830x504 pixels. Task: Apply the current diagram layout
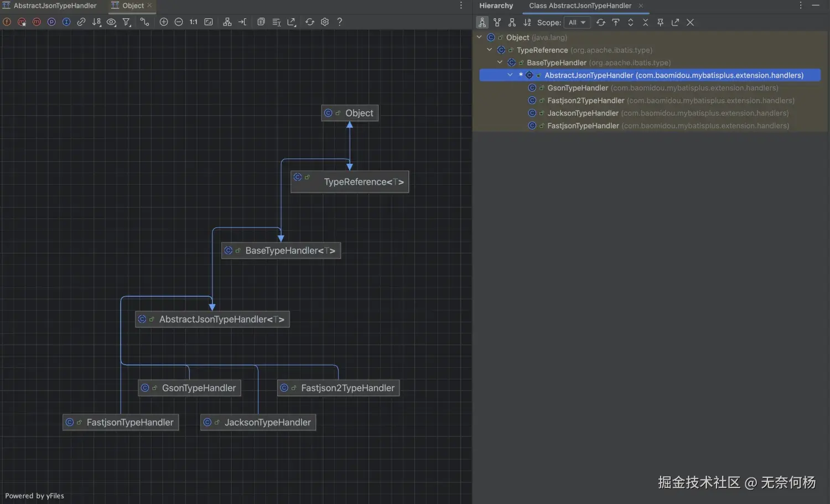(227, 22)
